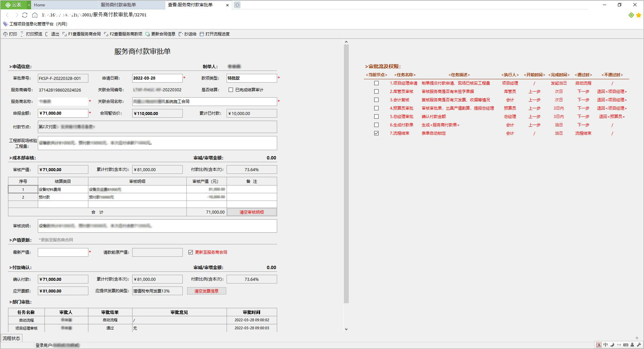
Task: Open the IME soft keyboard icon
Action: (626, 345)
